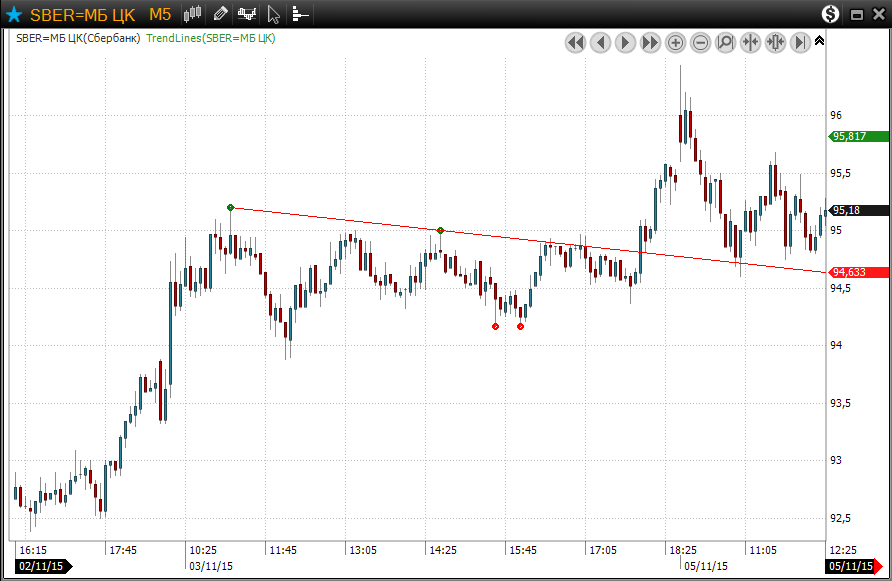
Task: Click the SBER=МБ ЦК(Сбербанк) series label
Action: pyautogui.click(x=78, y=38)
